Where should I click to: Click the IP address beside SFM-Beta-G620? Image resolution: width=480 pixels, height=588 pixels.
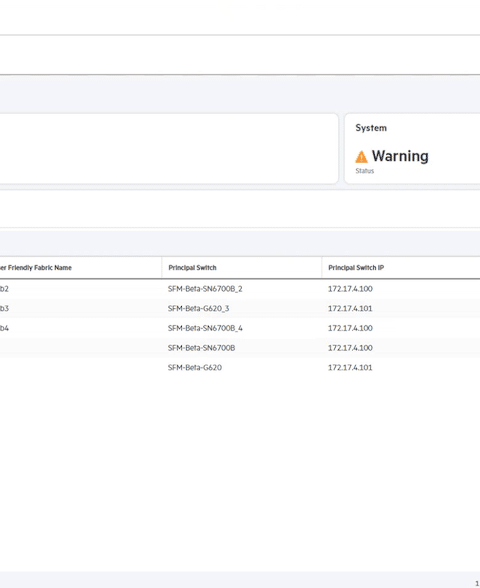(350, 368)
